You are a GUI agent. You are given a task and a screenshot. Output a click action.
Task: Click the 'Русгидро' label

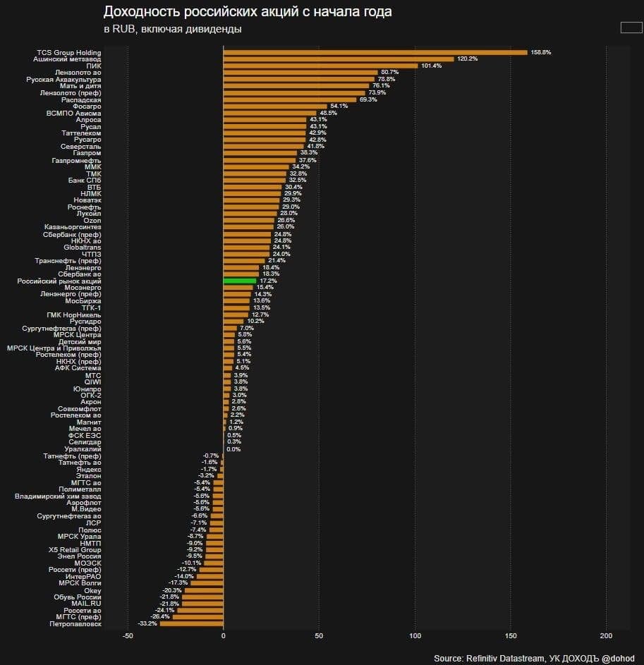[x=85, y=322]
